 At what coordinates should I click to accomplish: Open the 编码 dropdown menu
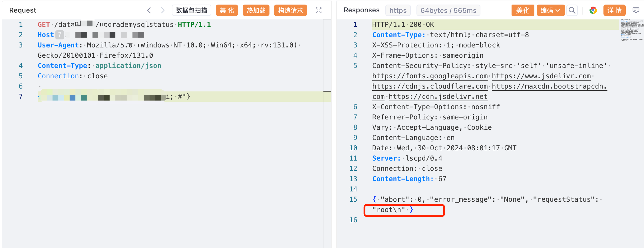(550, 10)
